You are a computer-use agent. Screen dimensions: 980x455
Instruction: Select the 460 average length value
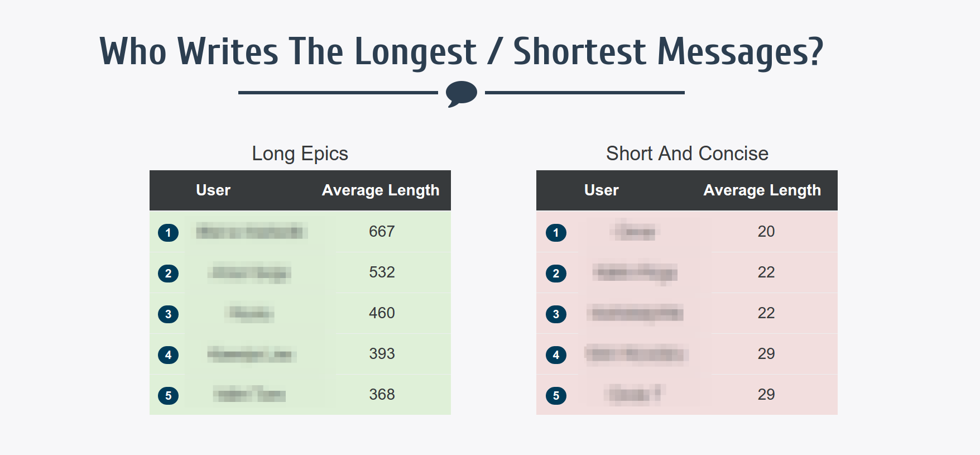(382, 313)
